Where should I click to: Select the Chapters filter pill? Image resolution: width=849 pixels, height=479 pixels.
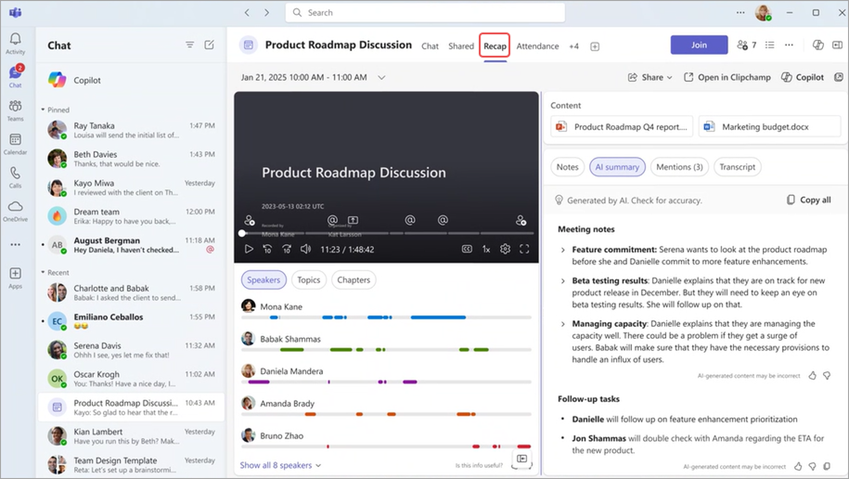[x=354, y=280]
